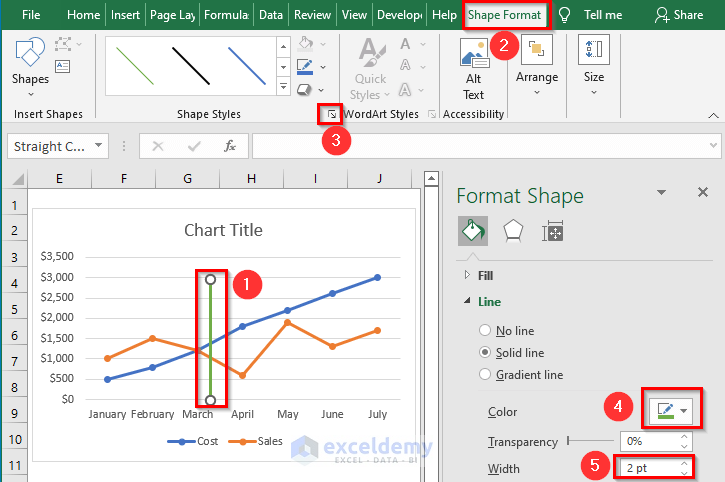Open Size & Properties icon in pane

coord(553,232)
